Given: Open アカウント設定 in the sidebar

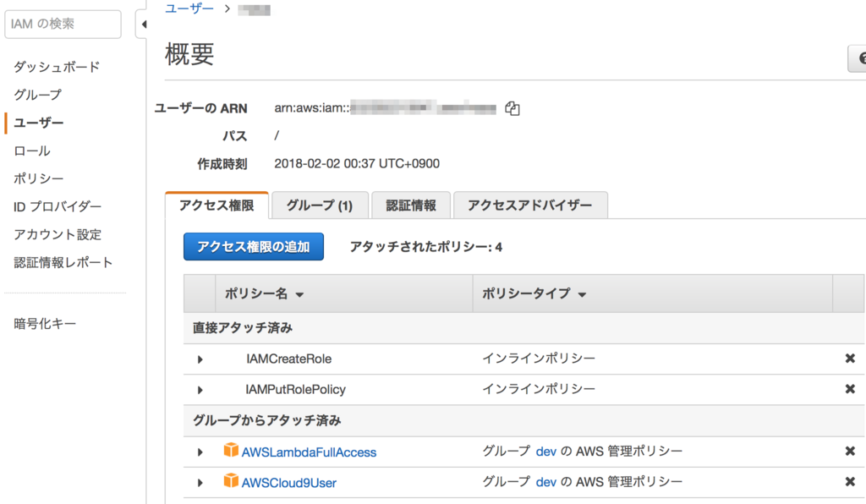Looking at the screenshot, I should (58, 234).
